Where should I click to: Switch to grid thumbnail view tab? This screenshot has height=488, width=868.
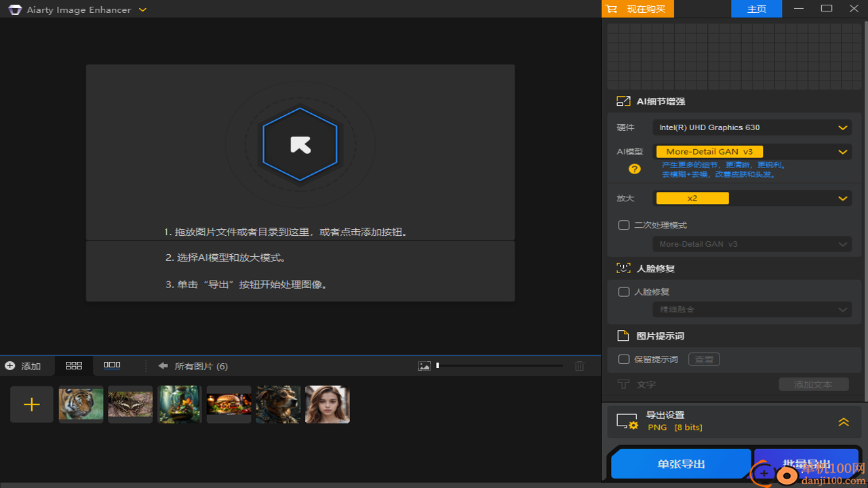pyautogui.click(x=74, y=365)
